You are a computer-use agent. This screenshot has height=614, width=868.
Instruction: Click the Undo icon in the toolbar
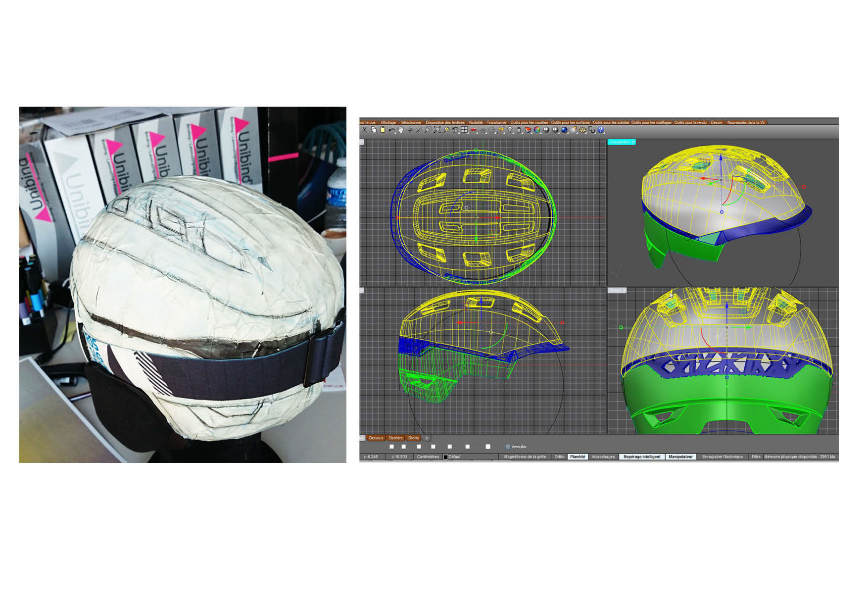coord(392,130)
